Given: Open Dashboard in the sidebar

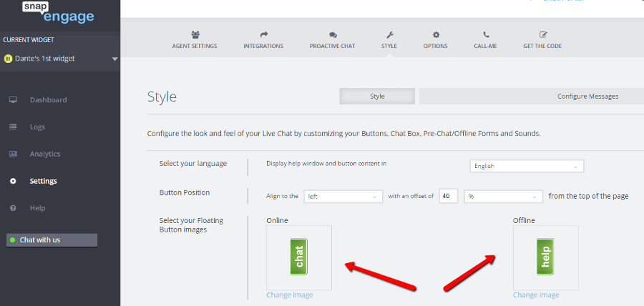Looking at the screenshot, I should click(x=48, y=99).
